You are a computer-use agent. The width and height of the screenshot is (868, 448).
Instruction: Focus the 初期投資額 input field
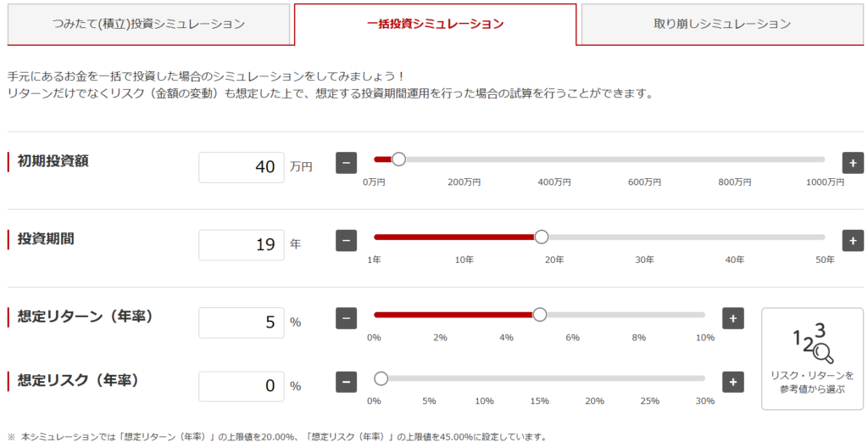(x=242, y=167)
